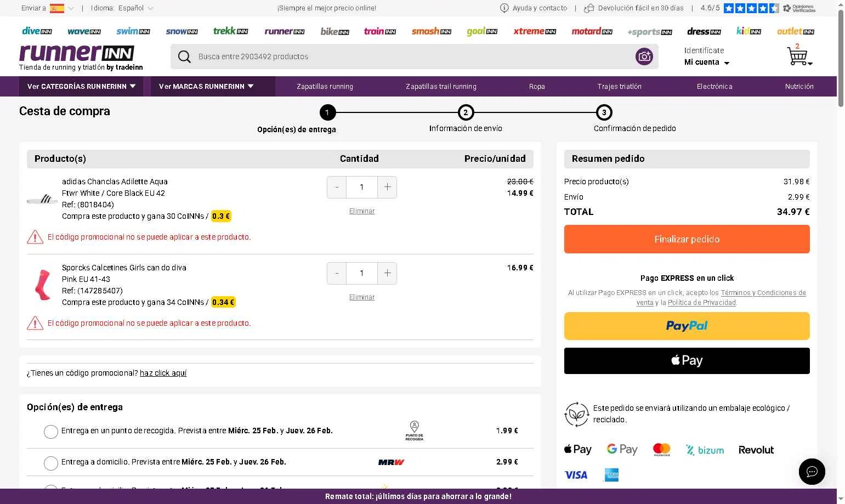
Task: Open the swiminn store logo link
Action: coord(133,31)
